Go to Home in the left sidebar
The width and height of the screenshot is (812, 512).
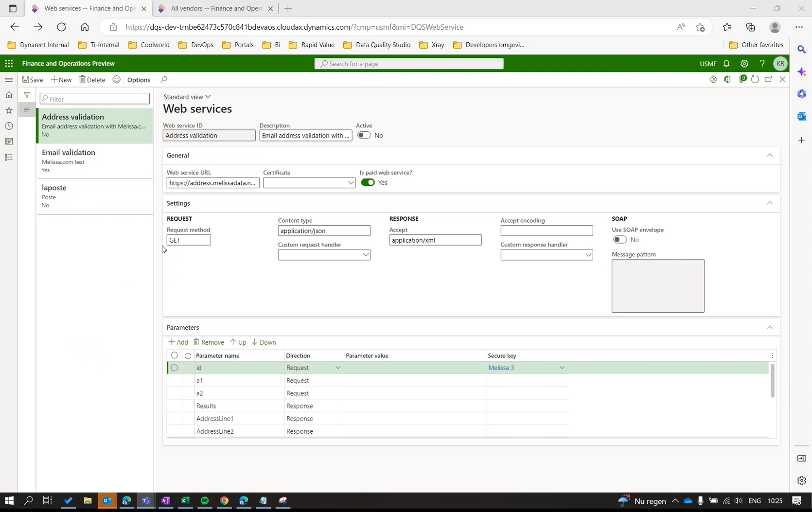click(x=9, y=95)
